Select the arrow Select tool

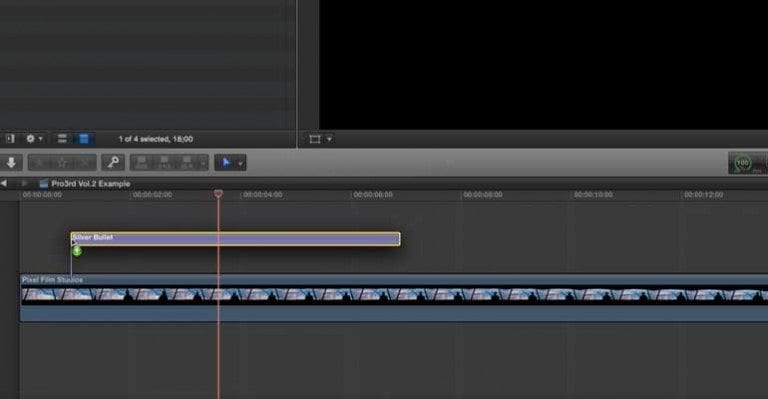click(226, 163)
